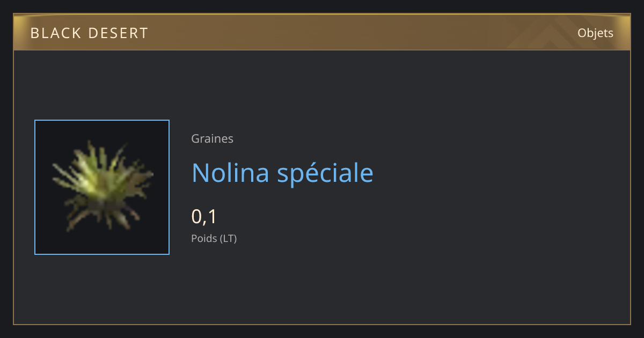Click the 0,1 weight value
This screenshot has height=338, width=644.
pos(204,216)
